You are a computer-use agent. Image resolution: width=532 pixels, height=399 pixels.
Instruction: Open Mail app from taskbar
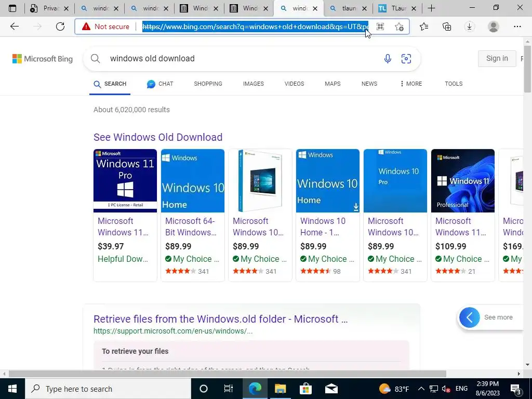[x=331, y=389]
